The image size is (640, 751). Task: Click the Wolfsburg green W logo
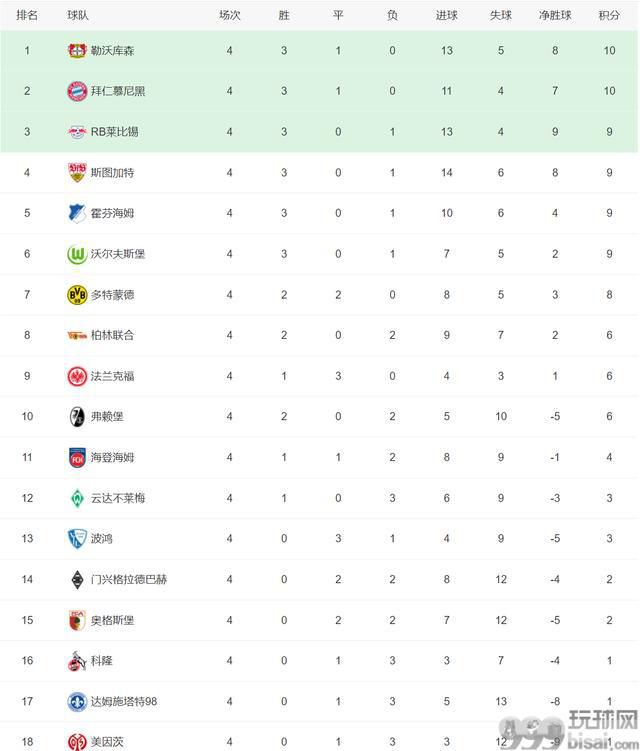pyautogui.click(x=77, y=254)
